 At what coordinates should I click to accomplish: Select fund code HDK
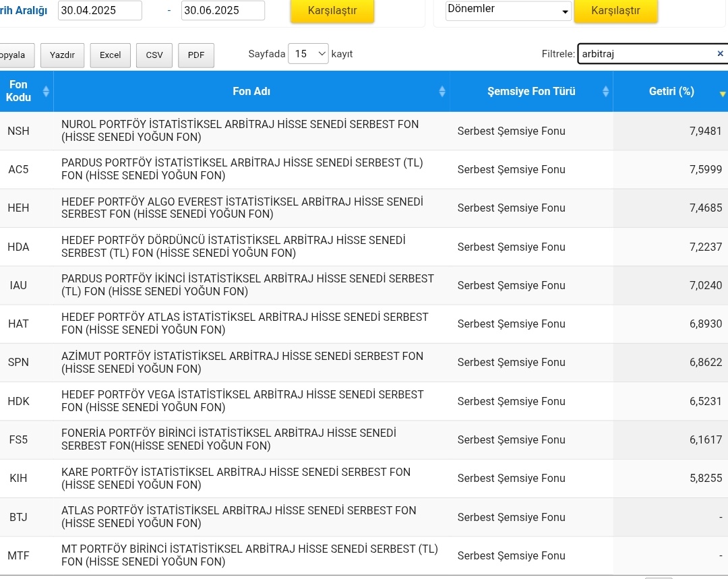pos(19,401)
